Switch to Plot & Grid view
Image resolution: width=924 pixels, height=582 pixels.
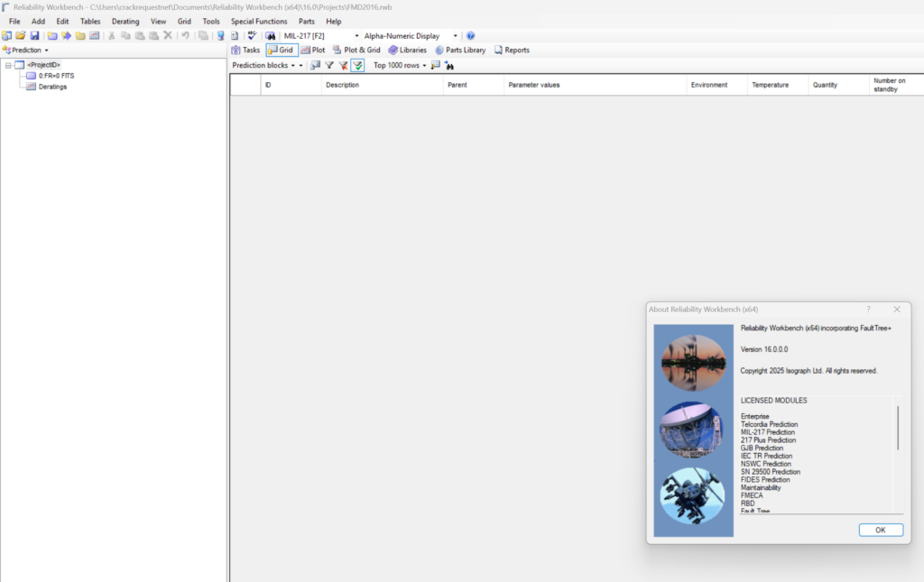[x=356, y=50]
